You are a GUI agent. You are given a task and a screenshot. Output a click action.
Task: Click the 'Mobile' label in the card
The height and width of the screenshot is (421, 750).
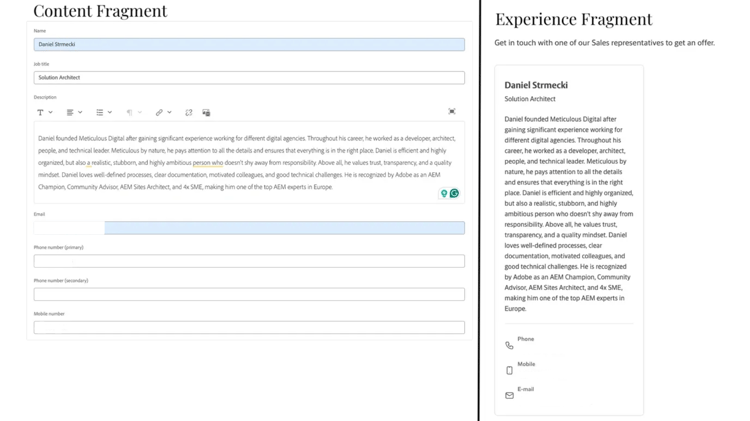526,364
